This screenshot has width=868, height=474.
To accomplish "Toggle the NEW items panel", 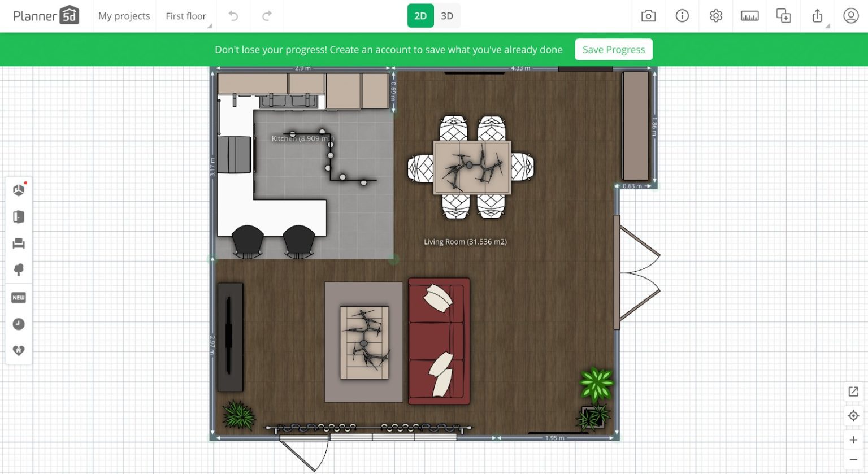I will [19, 297].
